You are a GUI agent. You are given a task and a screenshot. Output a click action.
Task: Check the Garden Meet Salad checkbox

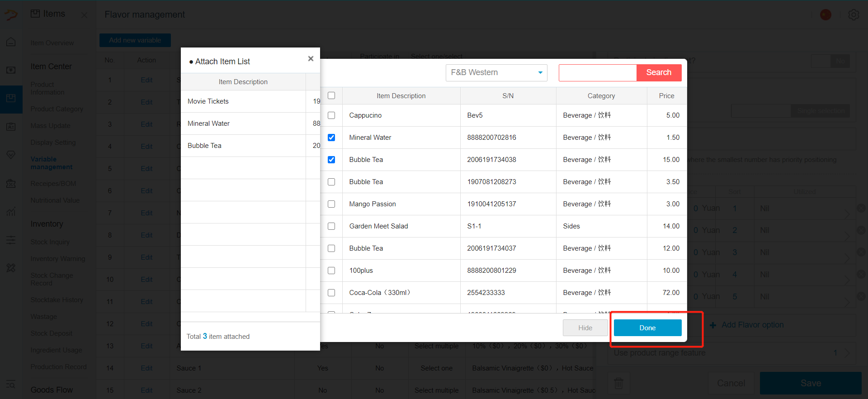(331, 226)
